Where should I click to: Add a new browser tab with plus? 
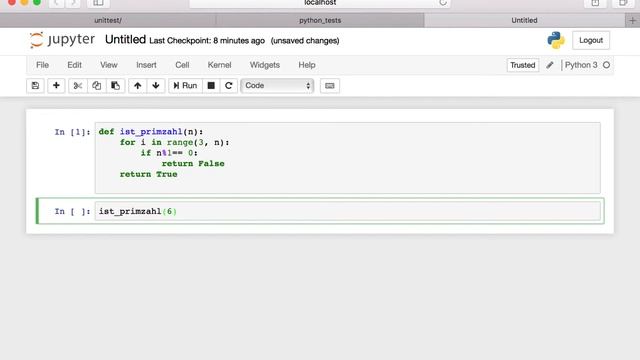[x=632, y=20]
